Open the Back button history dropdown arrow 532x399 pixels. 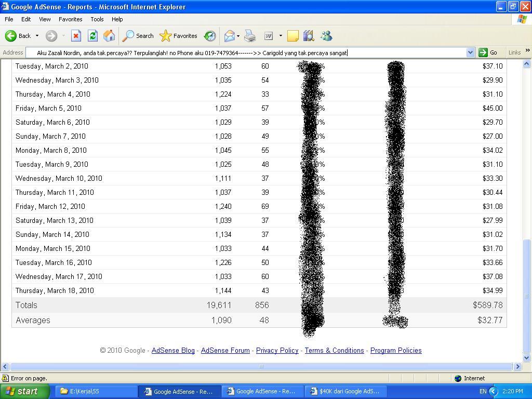[37, 36]
